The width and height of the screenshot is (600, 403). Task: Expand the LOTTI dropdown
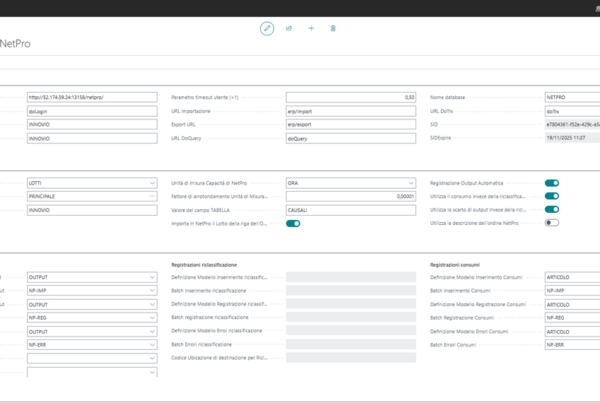pos(152,183)
